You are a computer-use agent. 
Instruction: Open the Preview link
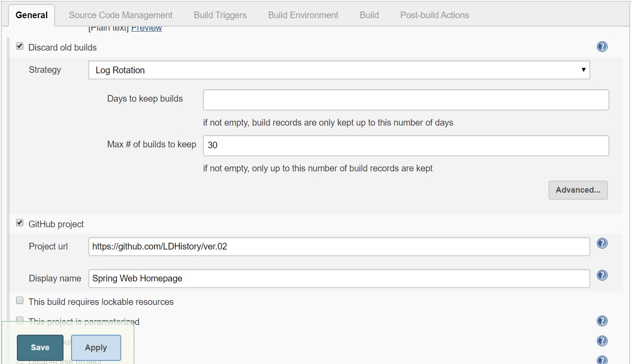147,28
